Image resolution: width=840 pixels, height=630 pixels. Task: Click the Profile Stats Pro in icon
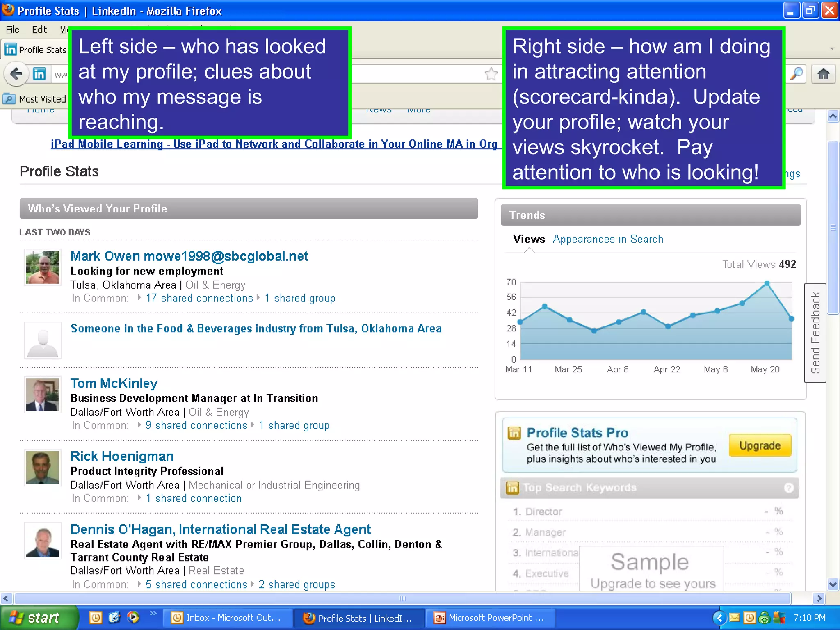click(x=514, y=433)
